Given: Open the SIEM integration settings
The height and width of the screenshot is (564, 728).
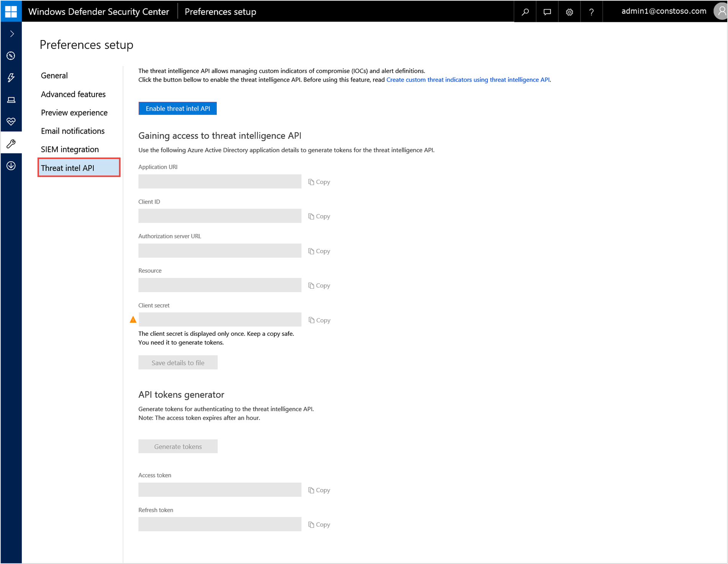Looking at the screenshot, I should 70,149.
